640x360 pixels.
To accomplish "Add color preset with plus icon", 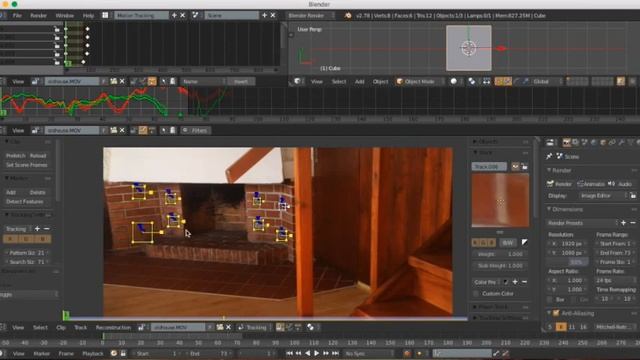I will 515,282.
